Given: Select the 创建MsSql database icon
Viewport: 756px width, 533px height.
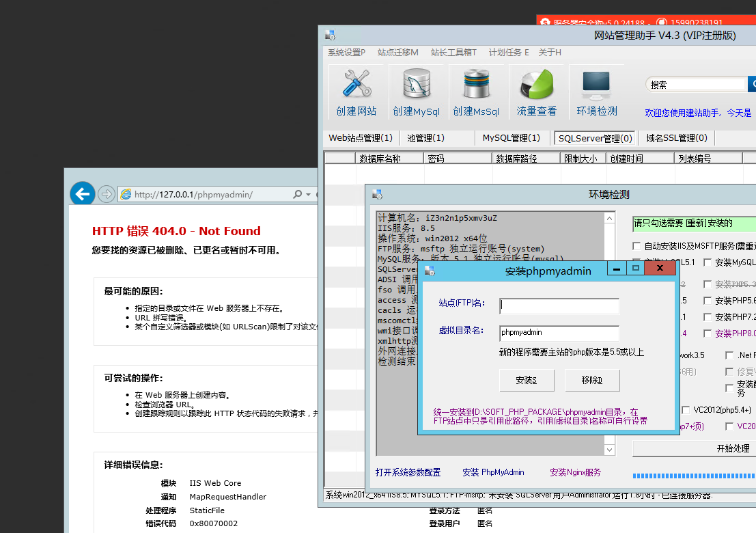Looking at the screenshot, I should (x=476, y=92).
